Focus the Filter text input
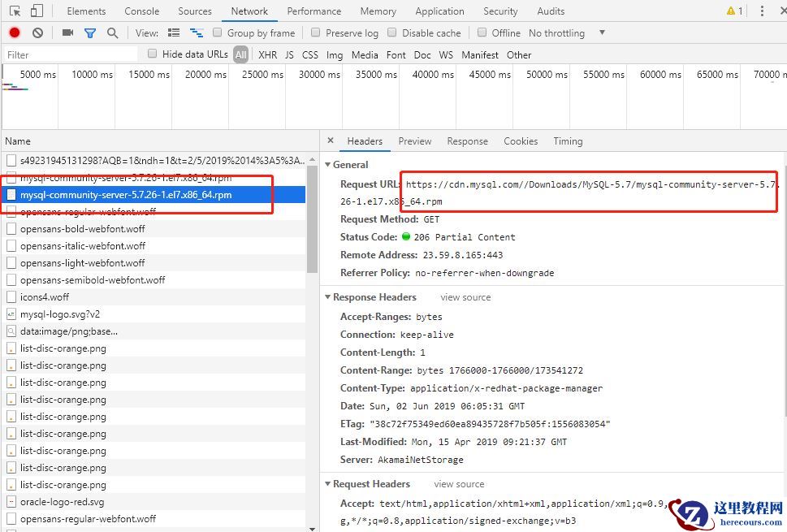The height and width of the screenshot is (532, 787). point(71,54)
